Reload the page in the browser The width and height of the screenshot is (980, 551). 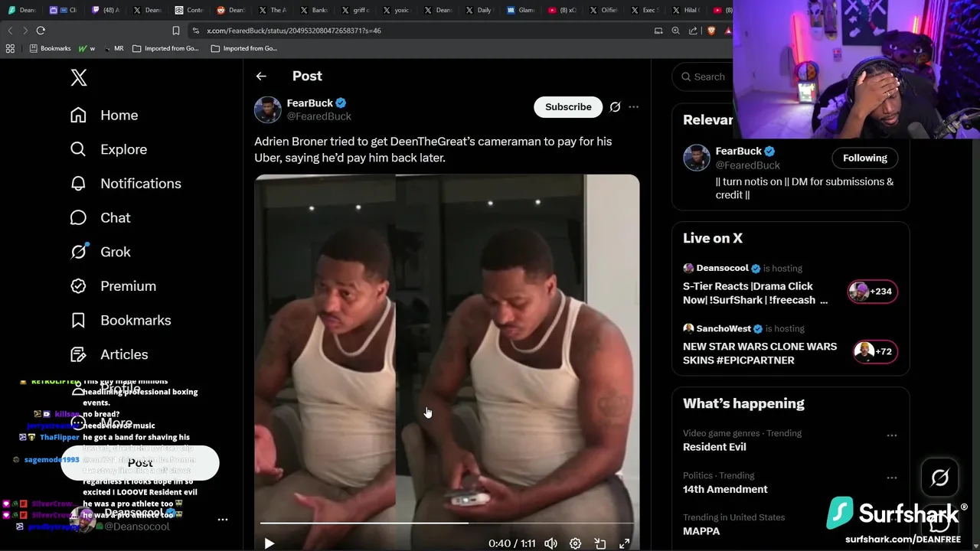point(41,31)
